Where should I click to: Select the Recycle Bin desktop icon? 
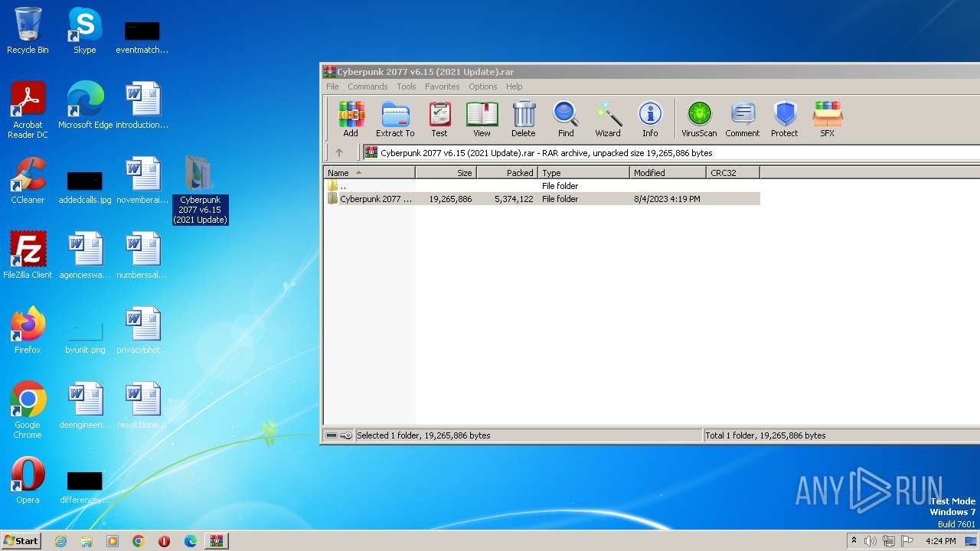(28, 31)
